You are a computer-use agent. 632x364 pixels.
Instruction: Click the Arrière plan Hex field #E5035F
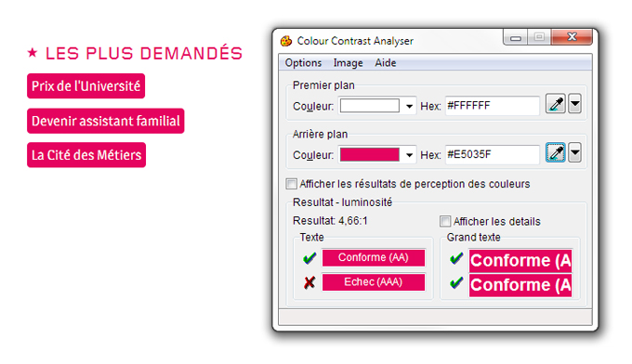[493, 155]
